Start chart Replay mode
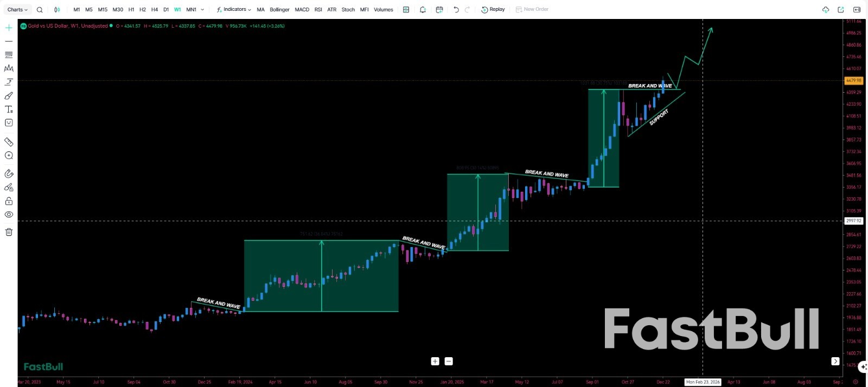The width and height of the screenshot is (868, 387). 493,9
